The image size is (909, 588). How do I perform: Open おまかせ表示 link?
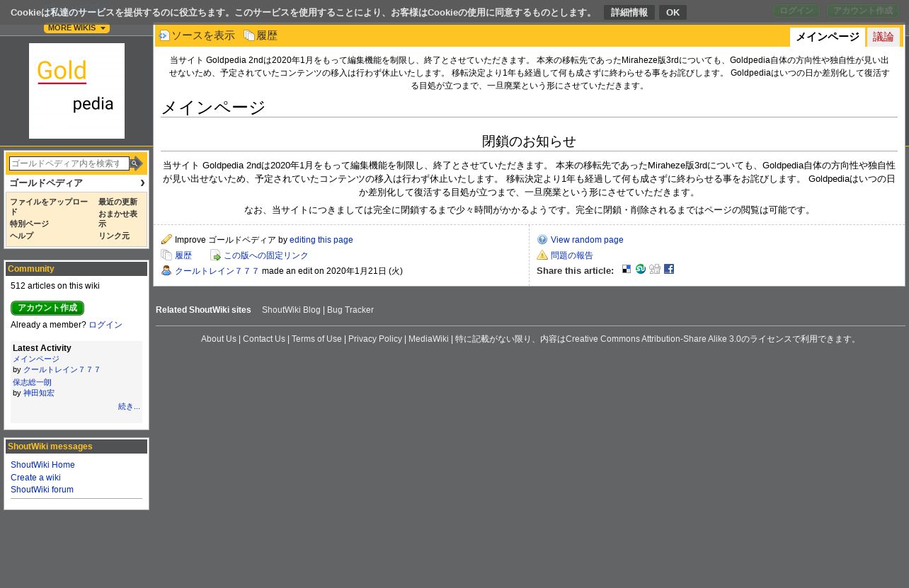tap(118, 218)
